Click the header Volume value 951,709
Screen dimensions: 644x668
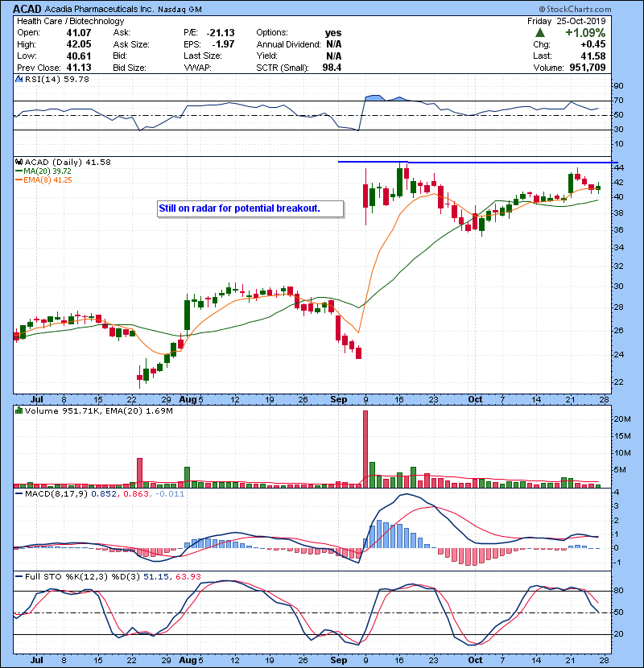(x=588, y=68)
